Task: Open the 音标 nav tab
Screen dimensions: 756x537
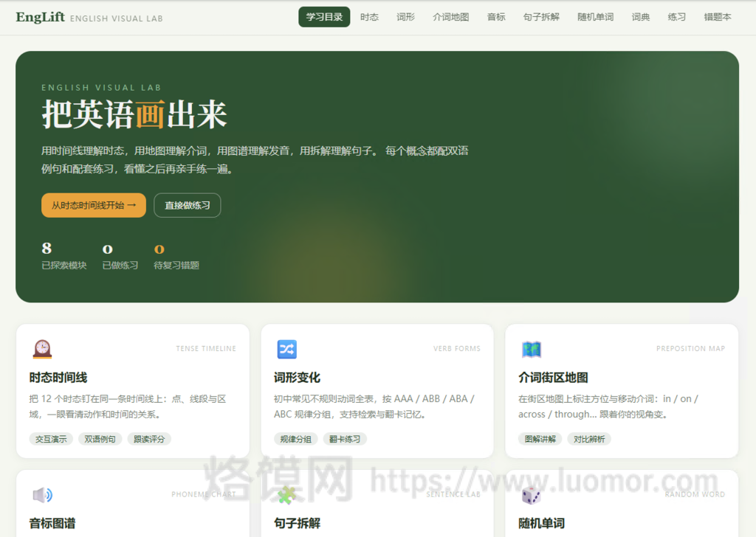Action: pos(496,17)
